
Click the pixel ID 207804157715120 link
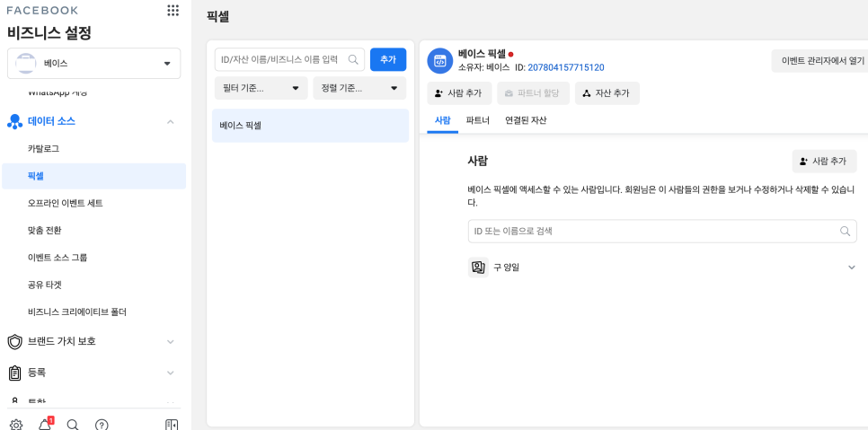point(566,67)
